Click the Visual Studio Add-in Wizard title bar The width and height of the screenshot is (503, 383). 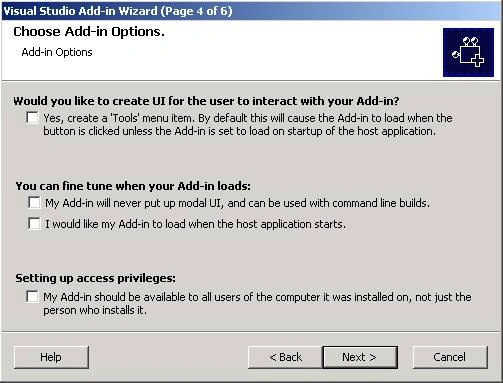(251, 11)
